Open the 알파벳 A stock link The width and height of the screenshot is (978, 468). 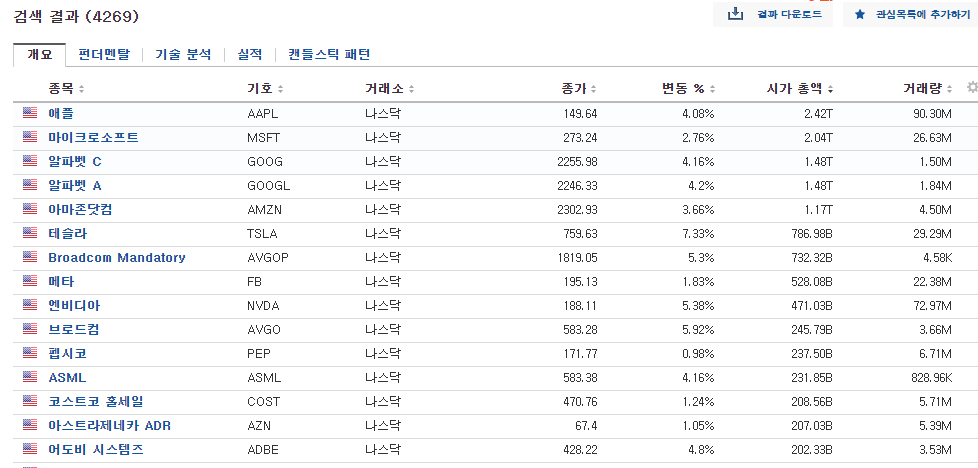(x=75, y=185)
